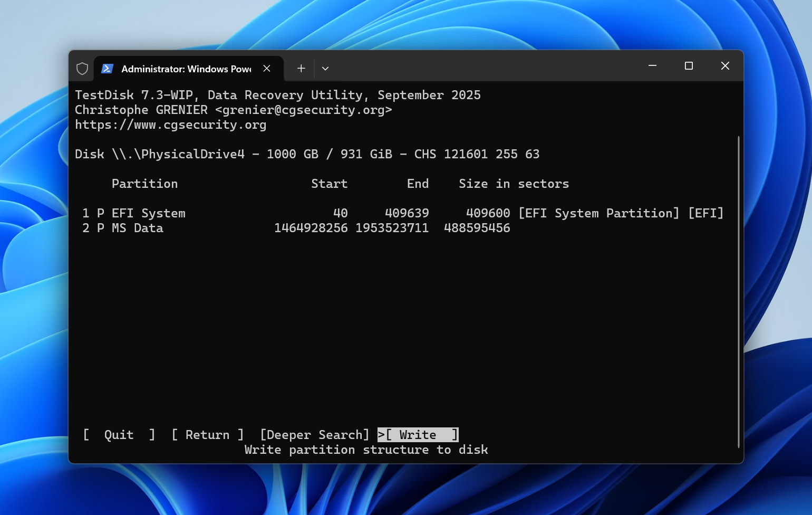
Task: Click the 'Size in sectors' column header
Action: (x=514, y=184)
